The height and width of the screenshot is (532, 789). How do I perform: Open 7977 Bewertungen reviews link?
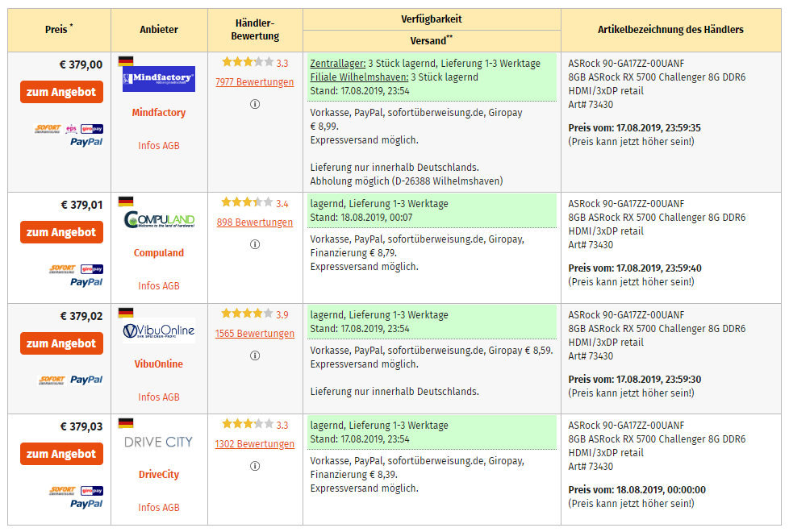(x=255, y=82)
